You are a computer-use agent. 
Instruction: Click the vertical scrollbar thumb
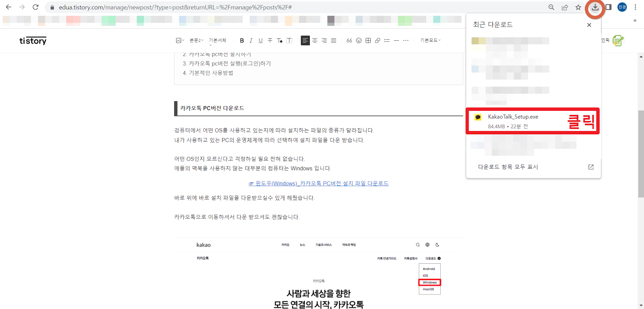tap(641, 154)
